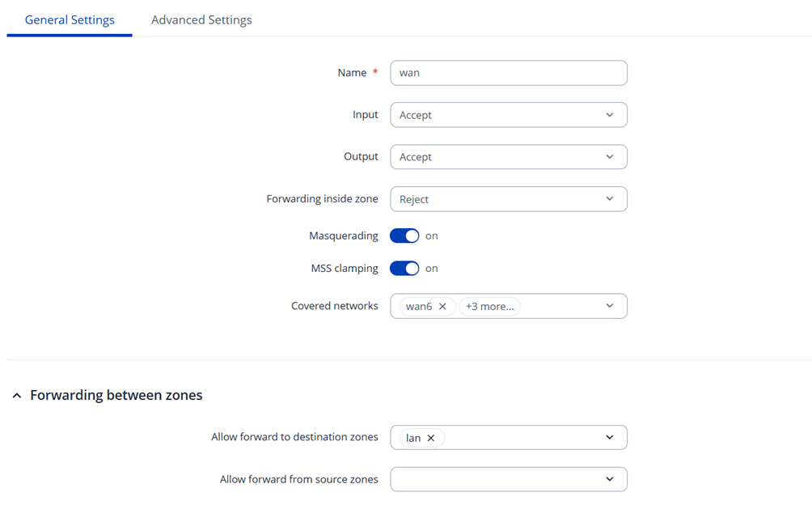Collapse the Forwarding between zones section
Image resolution: width=812 pixels, height=518 pixels.
click(x=17, y=396)
